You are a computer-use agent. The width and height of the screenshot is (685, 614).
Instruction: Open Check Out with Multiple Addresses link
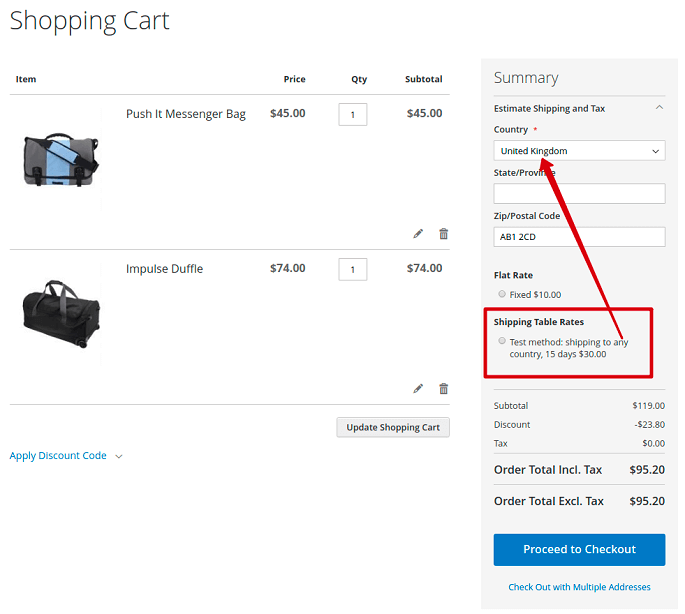579,587
